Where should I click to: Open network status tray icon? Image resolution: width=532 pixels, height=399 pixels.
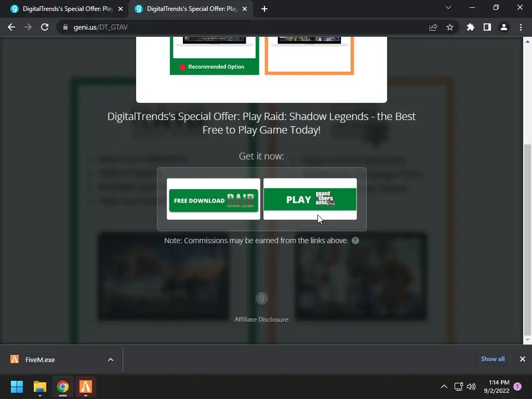point(458,387)
